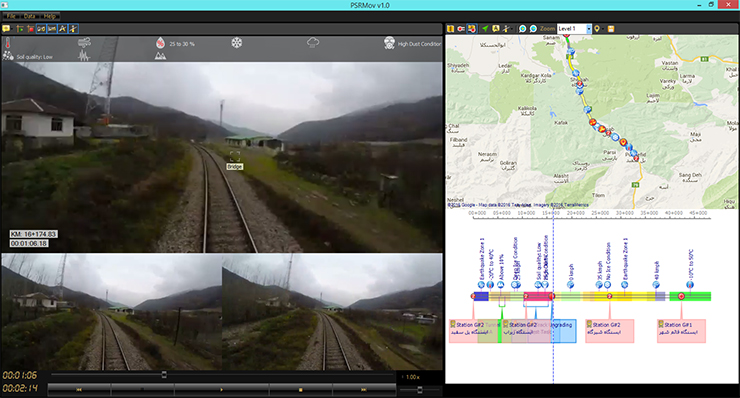Click the 'No Ice Condition' timeline marker icon

pos(607,285)
